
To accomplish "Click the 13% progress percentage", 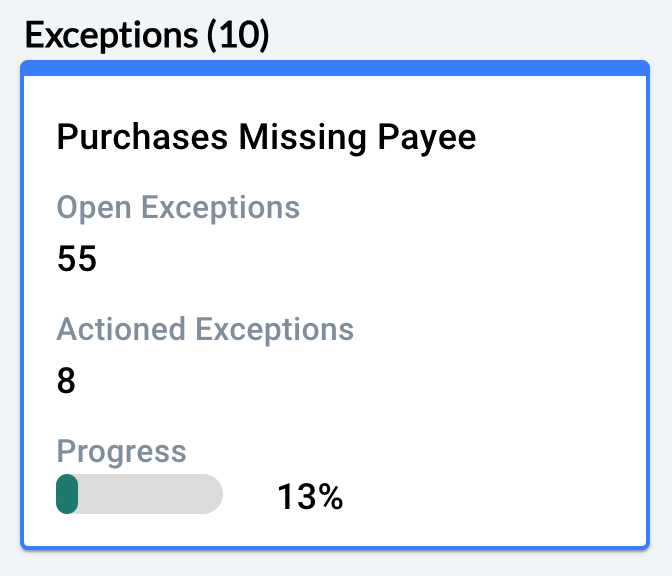I will (310, 497).
